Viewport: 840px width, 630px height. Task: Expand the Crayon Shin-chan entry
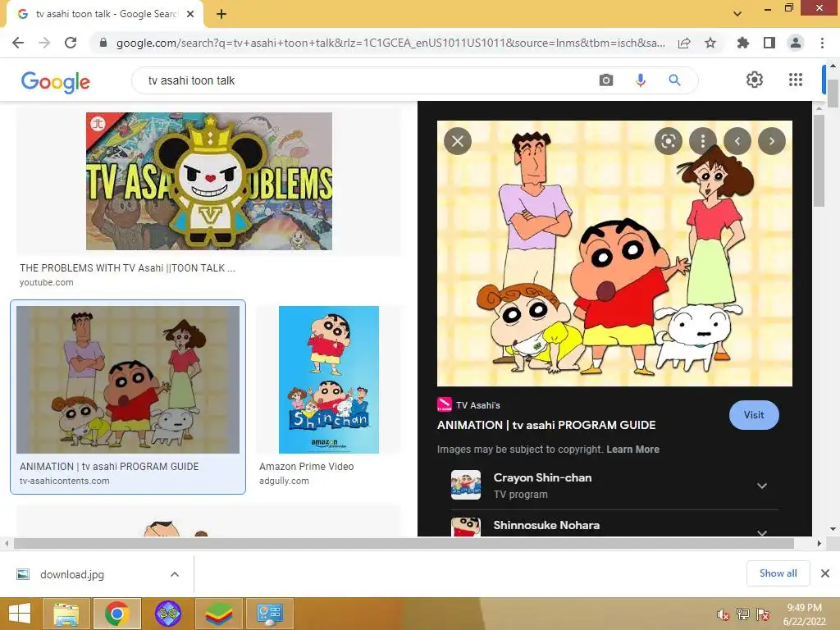(762, 486)
